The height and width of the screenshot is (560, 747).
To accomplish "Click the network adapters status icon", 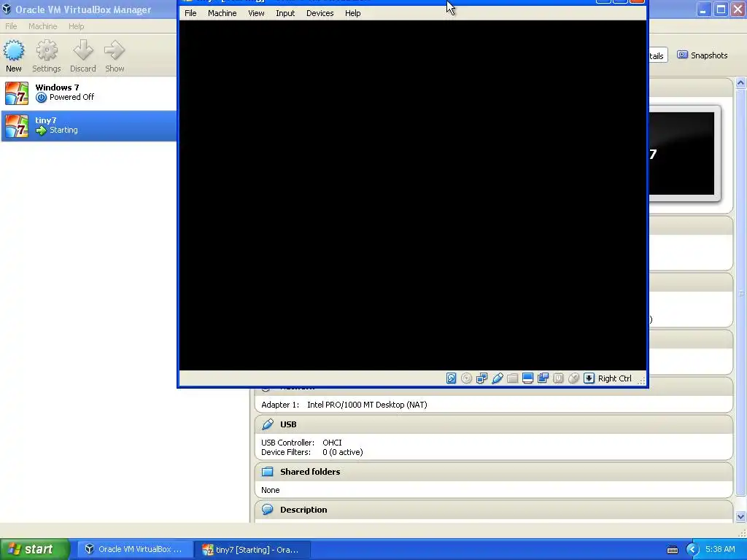I will (x=481, y=378).
